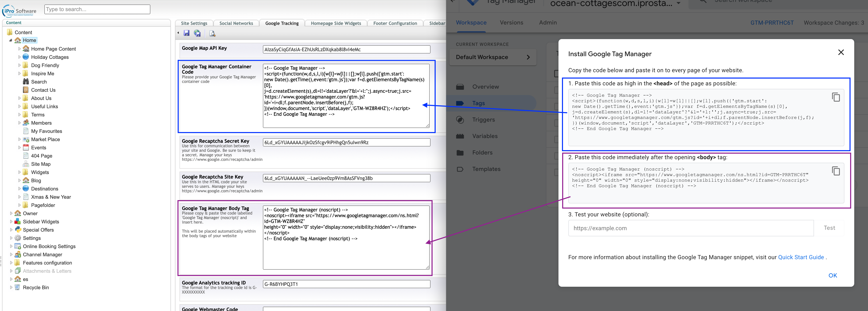
Task: Click the https://example.com test URL field
Action: 691,228
